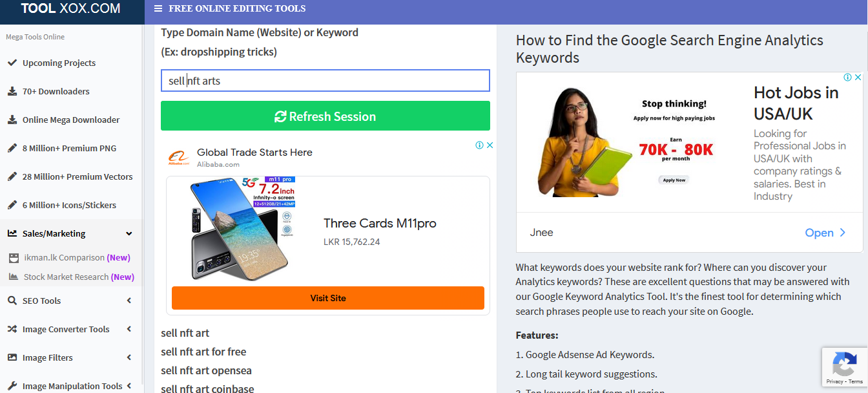
Task: Select the suggestion 'sell nft art for free'
Action: click(x=203, y=352)
